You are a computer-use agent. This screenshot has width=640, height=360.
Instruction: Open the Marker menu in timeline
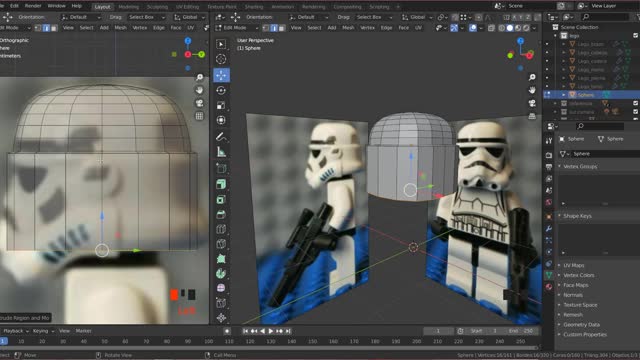click(83, 331)
